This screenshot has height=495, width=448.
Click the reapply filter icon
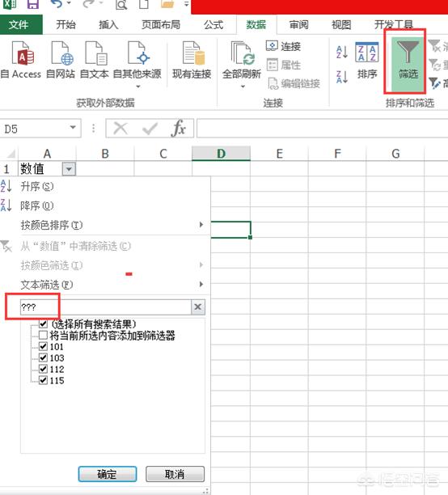click(x=434, y=65)
